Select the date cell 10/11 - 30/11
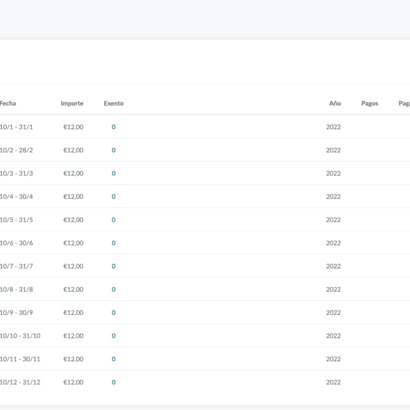 click(20, 359)
